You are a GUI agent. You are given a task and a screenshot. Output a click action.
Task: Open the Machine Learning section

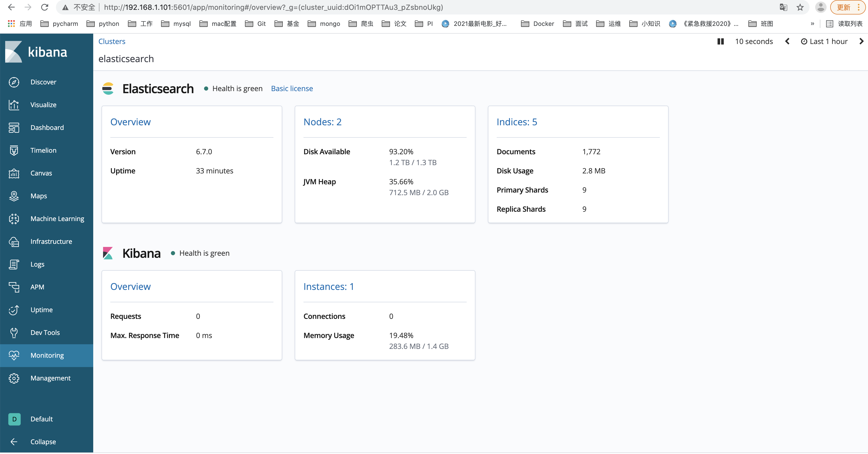pyautogui.click(x=57, y=218)
